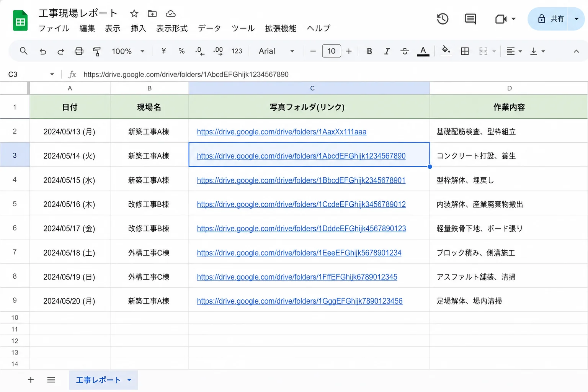Increase decimal places
Screen dimensions: 588x392
pyautogui.click(x=218, y=51)
